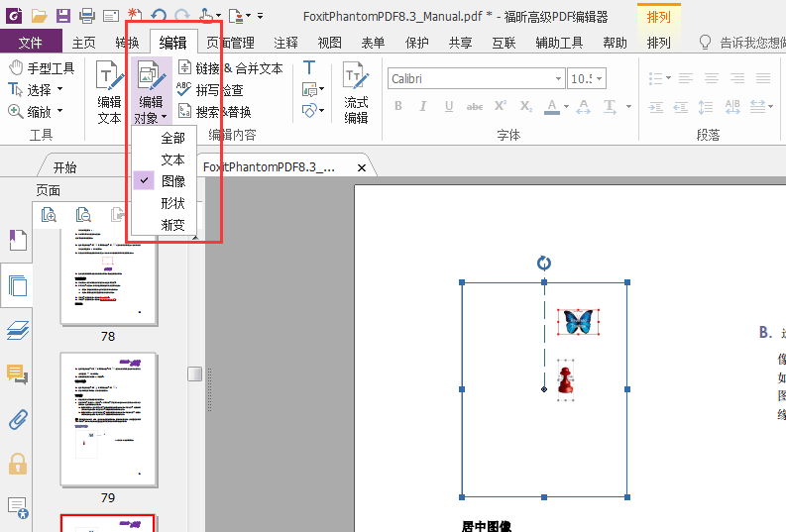The height and width of the screenshot is (532, 786).
Task: Open the font color dropdown arrow
Action: click(x=566, y=106)
